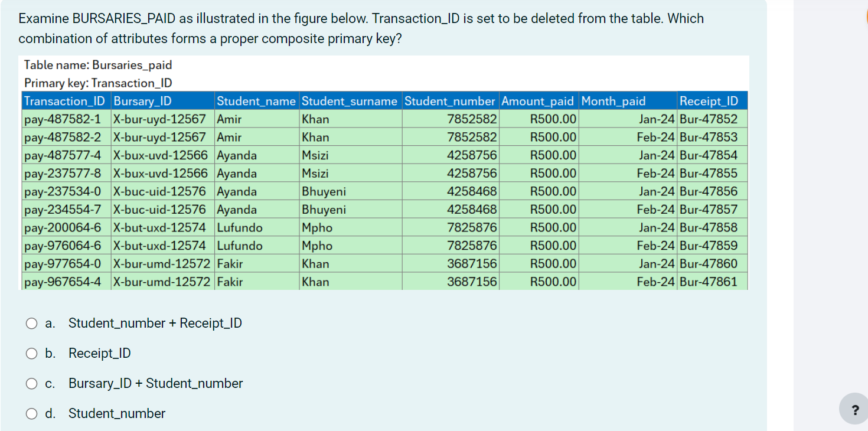Click the Table name Bursaries_paid label
Screen dimensions: 868x431
[x=97, y=65]
